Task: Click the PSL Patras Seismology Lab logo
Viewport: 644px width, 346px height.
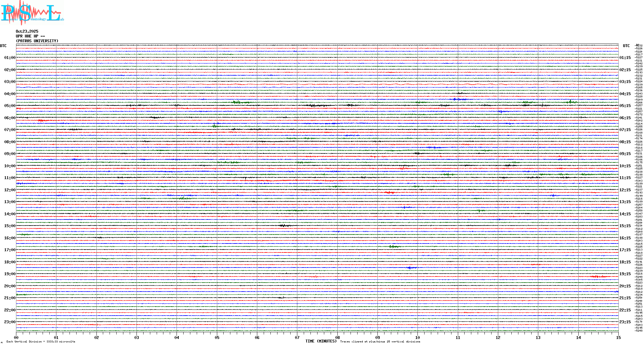Action: coord(32,13)
